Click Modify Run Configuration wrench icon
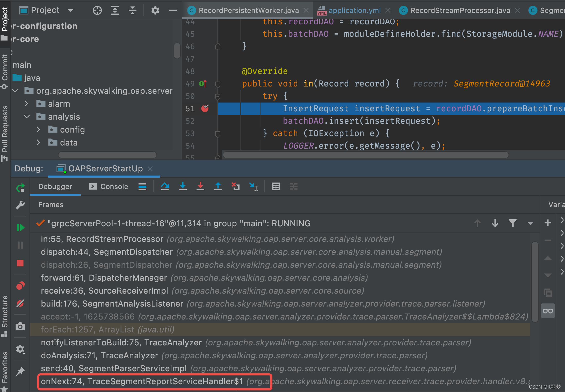This screenshot has height=392, width=565. click(x=20, y=205)
